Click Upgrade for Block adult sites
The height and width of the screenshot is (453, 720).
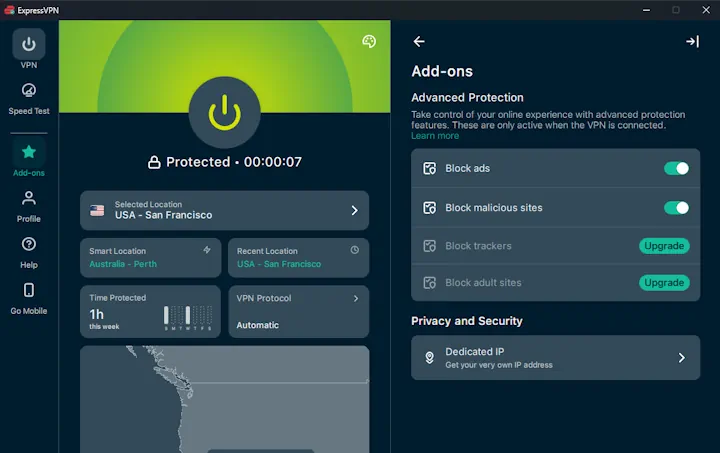click(664, 283)
